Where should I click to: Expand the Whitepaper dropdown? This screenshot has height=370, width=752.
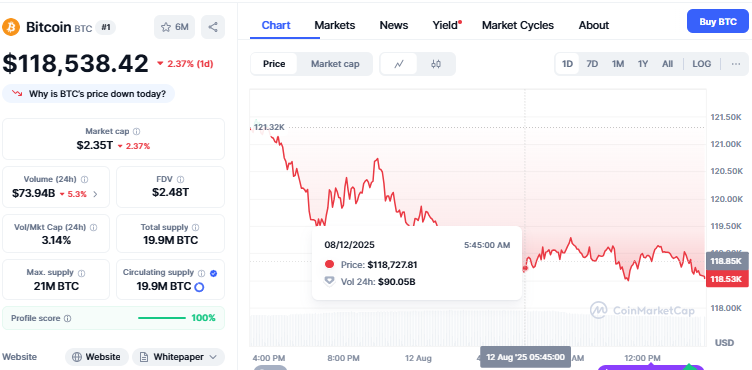coord(178,357)
